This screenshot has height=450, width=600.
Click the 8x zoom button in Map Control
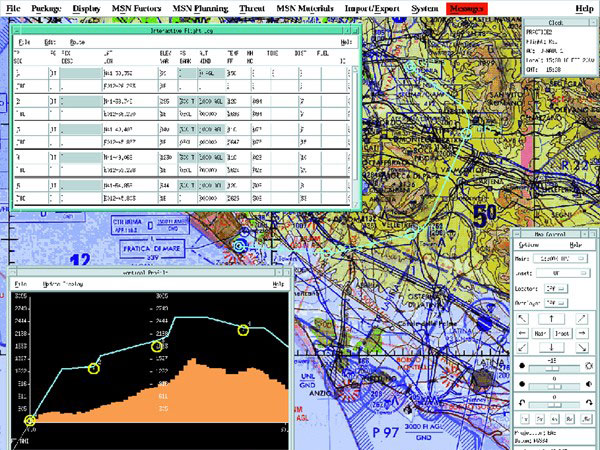point(570,419)
